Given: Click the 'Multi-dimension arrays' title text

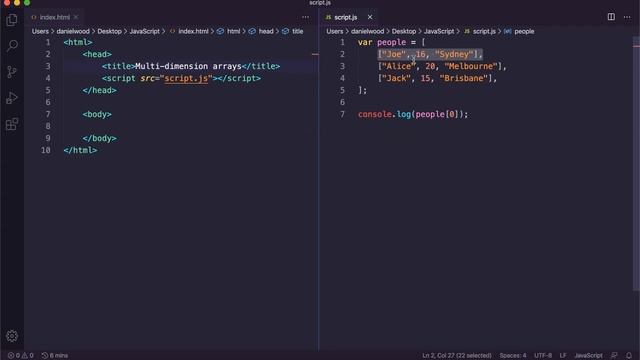Looking at the screenshot, I should [188, 66].
